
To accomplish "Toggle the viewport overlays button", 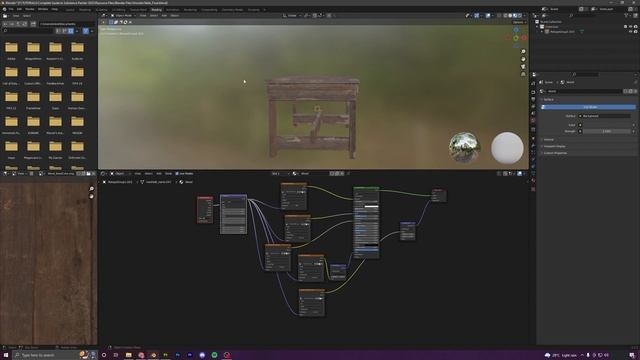I will click(488, 16).
